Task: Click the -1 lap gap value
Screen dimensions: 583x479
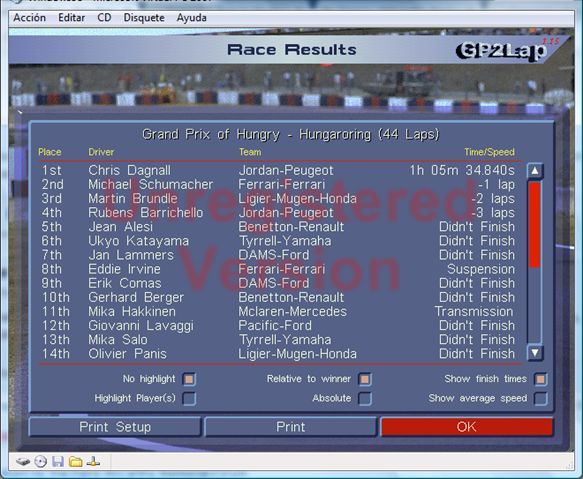Action: [x=496, y=184]
